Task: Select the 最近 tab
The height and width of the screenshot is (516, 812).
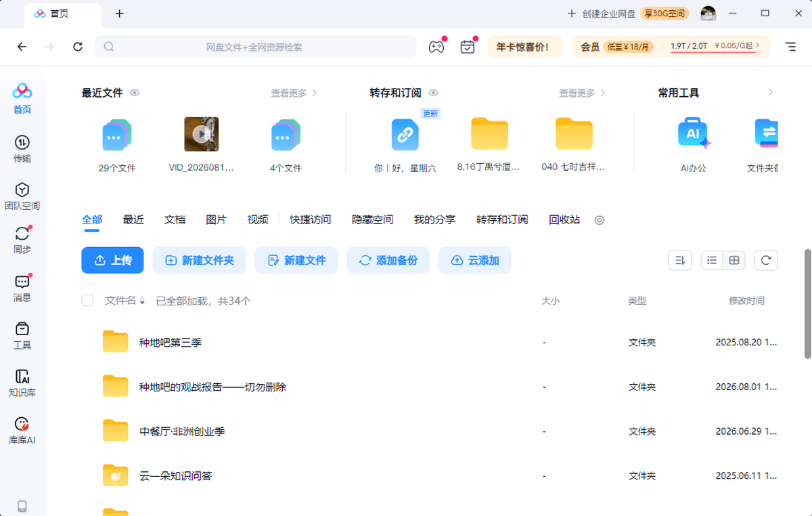Action: tap(133, 220)
